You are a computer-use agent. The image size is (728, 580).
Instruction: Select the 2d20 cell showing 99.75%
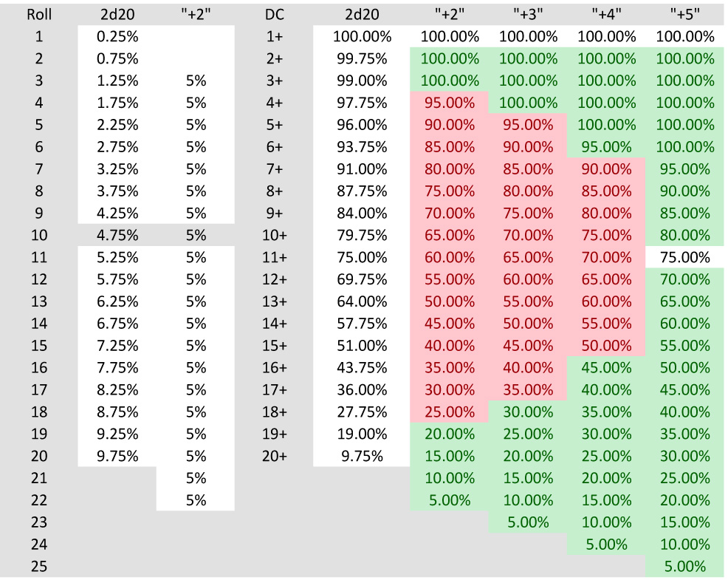[362, 58]
